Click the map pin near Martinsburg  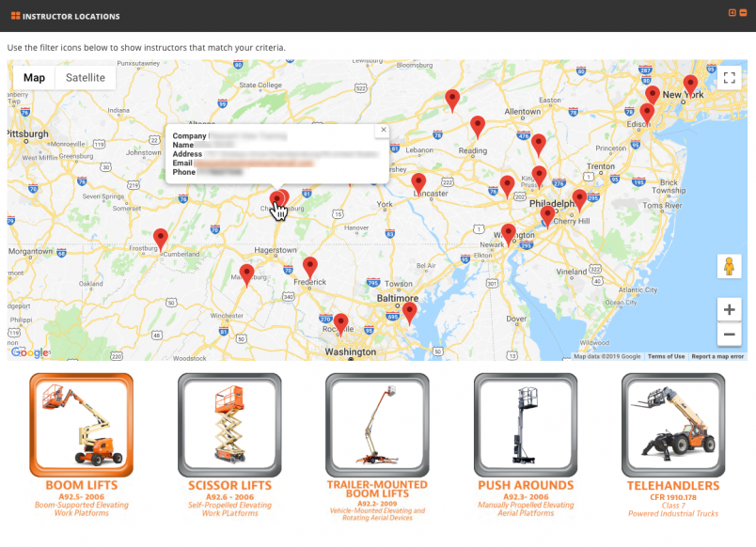click(247, 275)
